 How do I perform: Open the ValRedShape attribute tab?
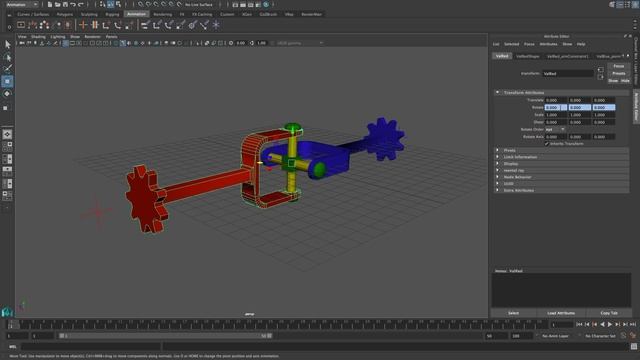pos(528,56)
